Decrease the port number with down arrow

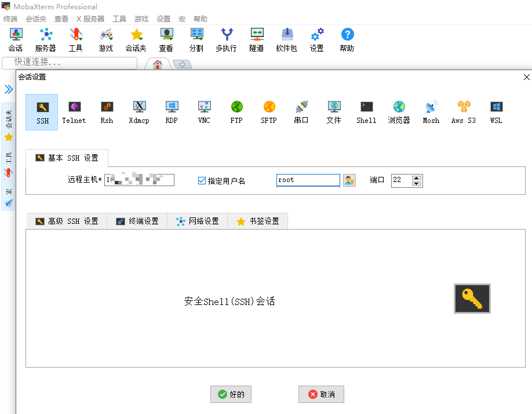416,184
